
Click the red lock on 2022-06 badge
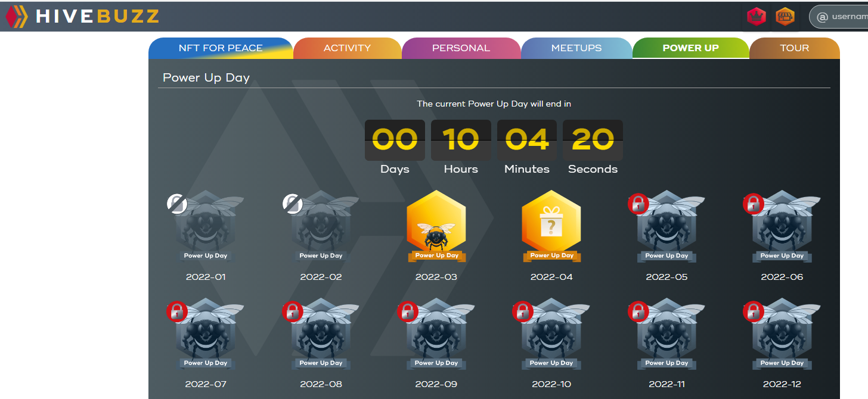(x=753, y=204)
